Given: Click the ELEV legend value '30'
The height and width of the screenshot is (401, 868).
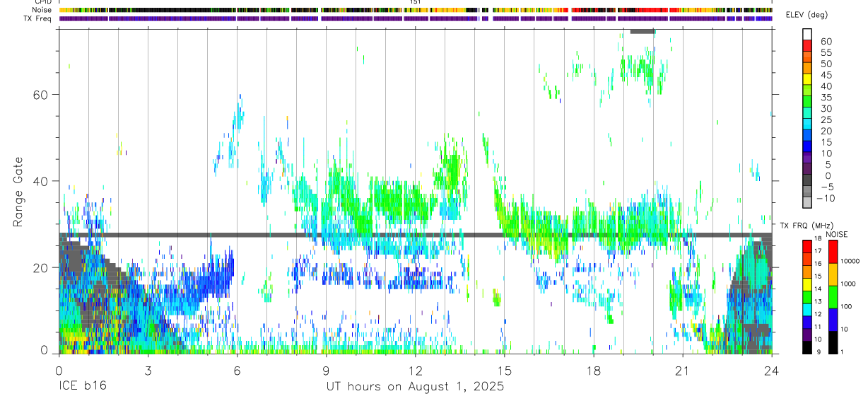Looking at the screenshot, I should 826,108.
